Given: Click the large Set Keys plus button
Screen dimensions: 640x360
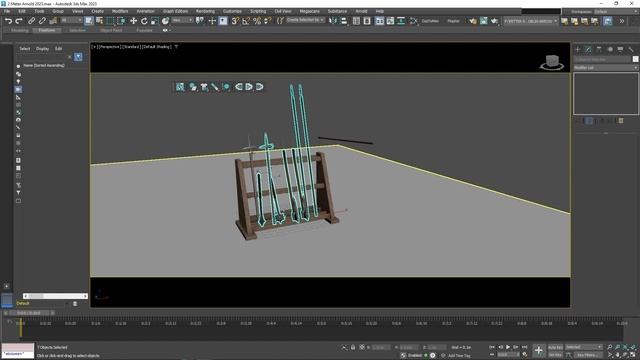Looking at the screenshot, I should click(539, 350).
